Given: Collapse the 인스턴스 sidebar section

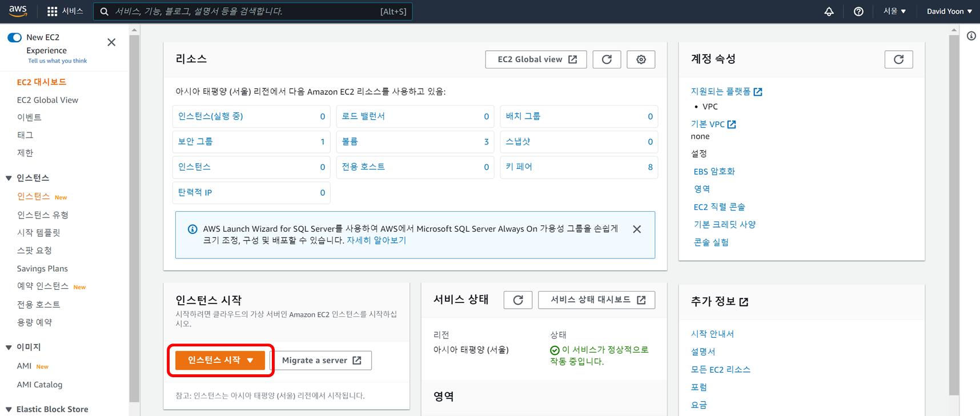Looking at the screenshot, I should (9, 178).
